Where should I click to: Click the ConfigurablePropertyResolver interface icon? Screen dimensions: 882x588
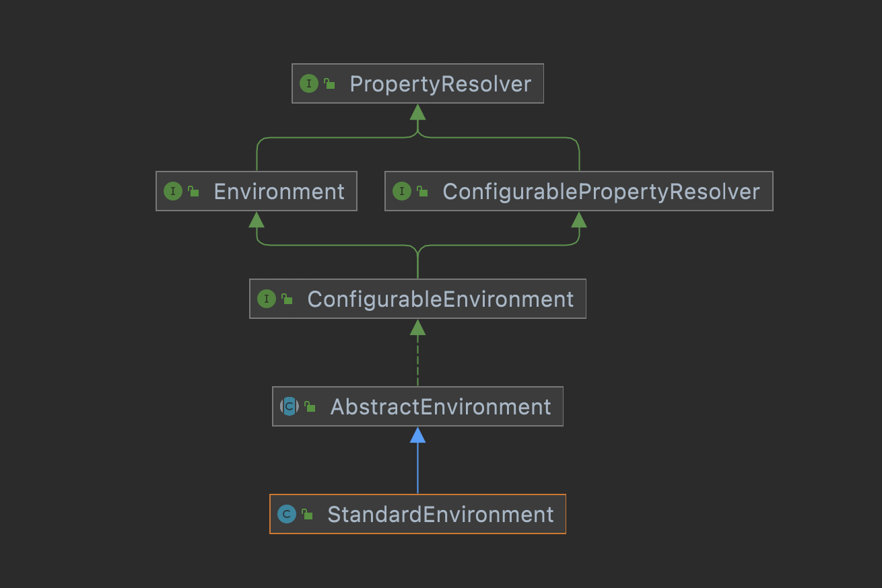point(402,192)
